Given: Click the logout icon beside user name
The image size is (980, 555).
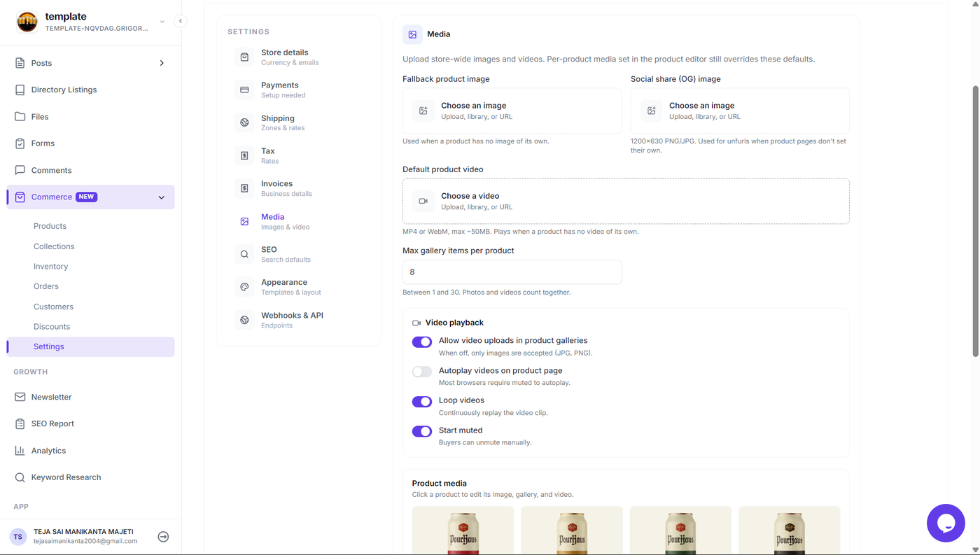Looking at the screenshot, I should (163, 537).
